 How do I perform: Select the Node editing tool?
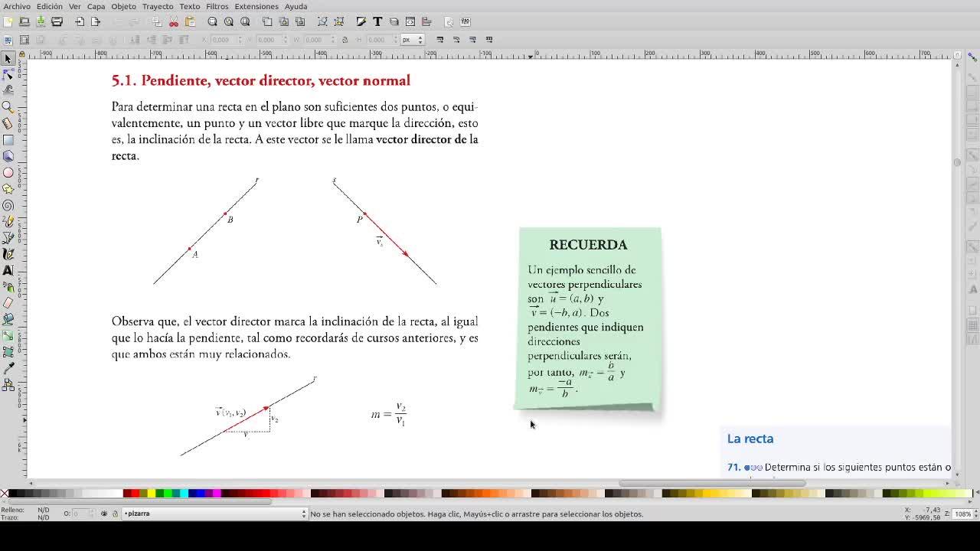(8, 74)
